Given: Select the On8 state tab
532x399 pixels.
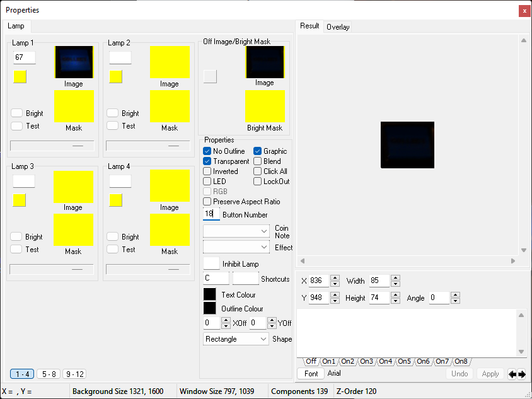Looking at the screenshot, I should (461, 361).
